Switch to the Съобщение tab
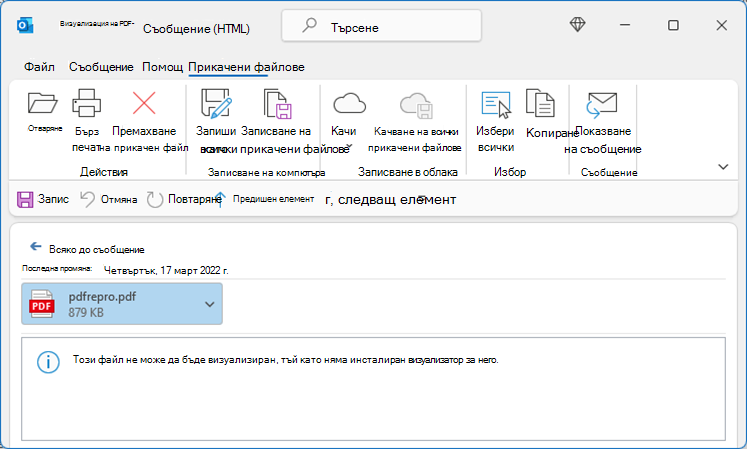Image resolution: width=747 pixels, height=449 pixels. coord(101,67)
